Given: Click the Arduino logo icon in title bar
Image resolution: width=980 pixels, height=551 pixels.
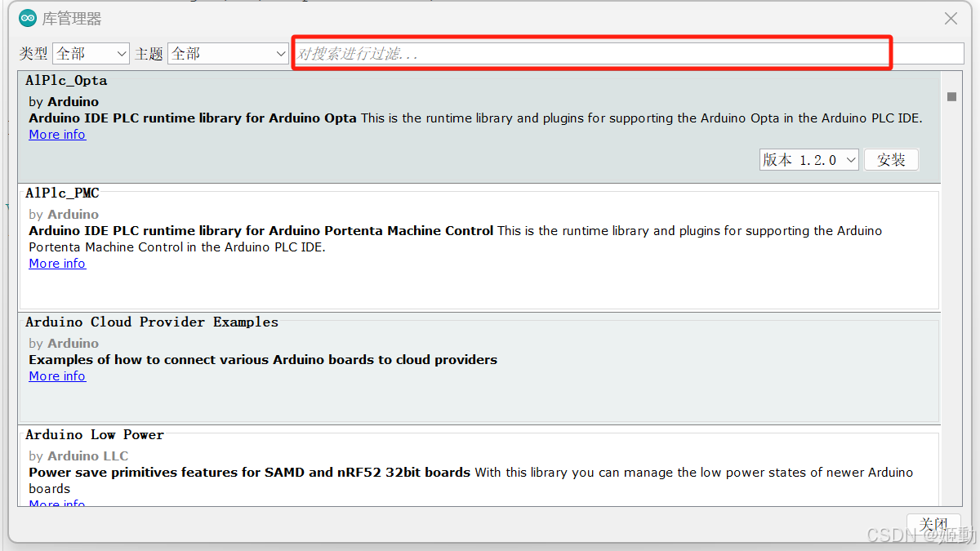Looking at the screenshot, I should coord(28,18).
